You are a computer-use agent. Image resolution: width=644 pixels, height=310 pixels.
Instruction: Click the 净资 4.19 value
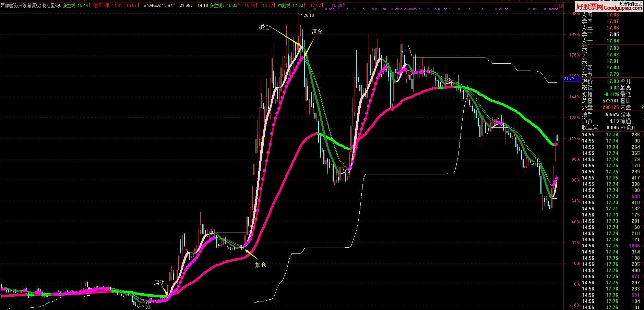(x=613, y=121)
